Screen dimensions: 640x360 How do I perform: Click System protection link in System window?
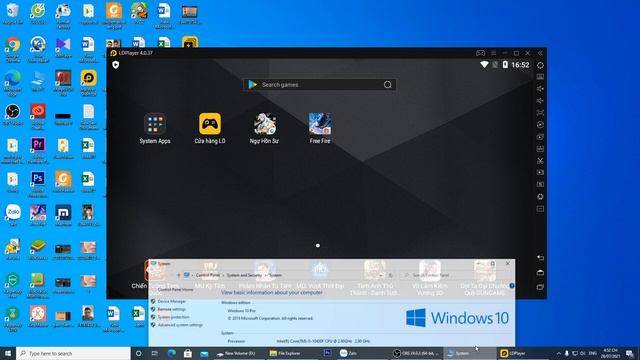tap(173, 317)
